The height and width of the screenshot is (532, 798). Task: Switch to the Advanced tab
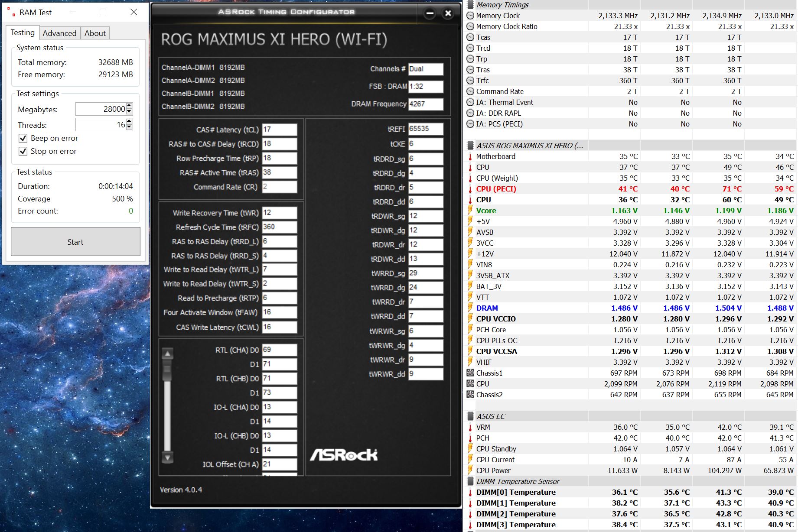(x=59, y=33)
